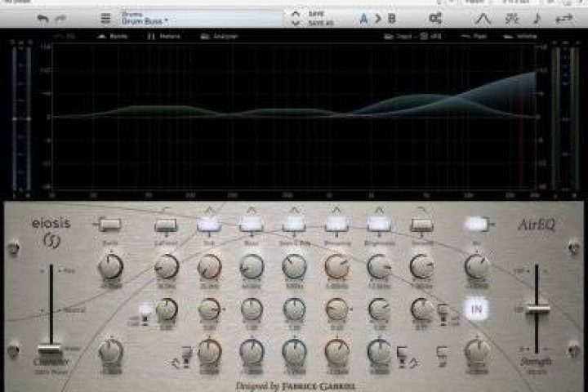Click the music note icon in toolbar
This screenshot has width=588, height=392.
pos(536,18)
